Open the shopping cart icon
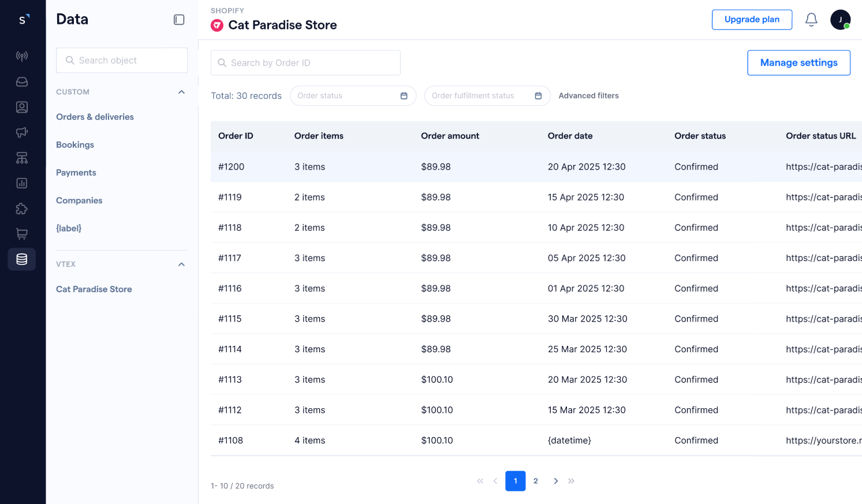This screenshot has width=862, height=504. (x=22, y=234)
